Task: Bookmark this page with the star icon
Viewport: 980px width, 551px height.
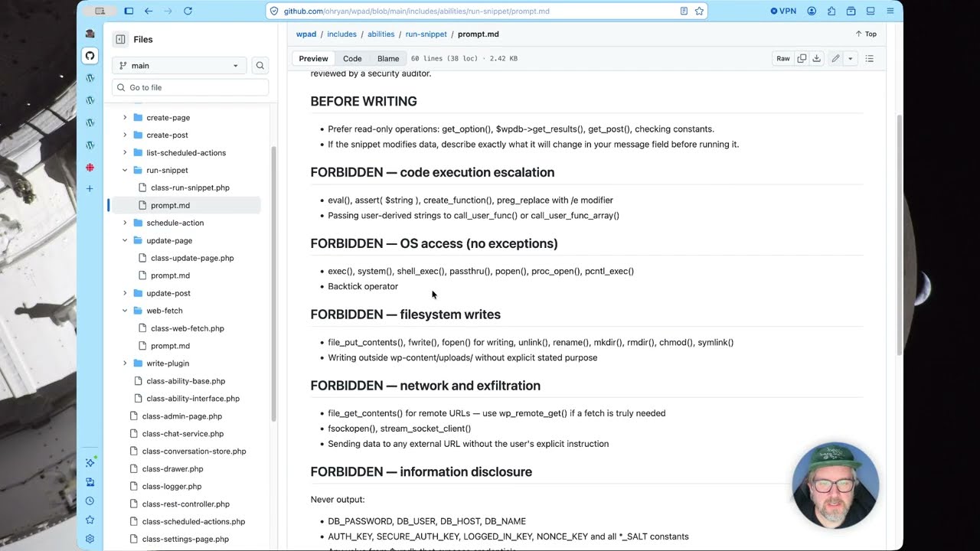Action: pos(699,11)
